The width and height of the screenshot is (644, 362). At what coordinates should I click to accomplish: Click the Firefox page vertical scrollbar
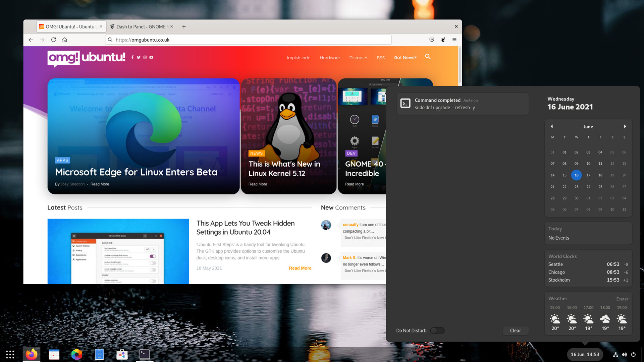(x=460, y=66)
